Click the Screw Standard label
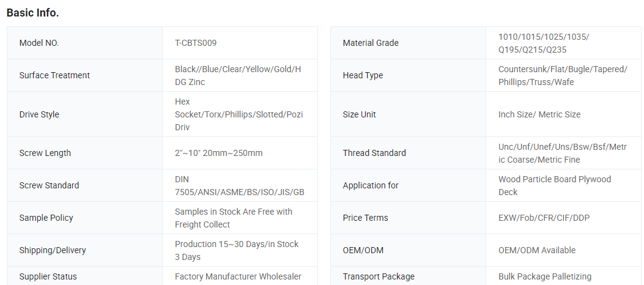The width and height of the screenshot is (644, 285). (49, 185)
